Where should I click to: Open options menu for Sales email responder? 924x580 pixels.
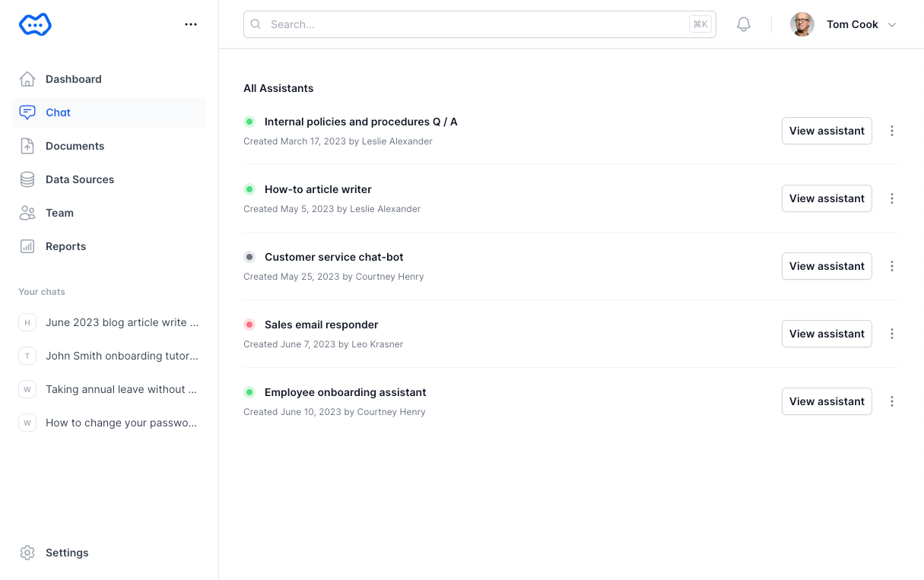[x=892, y=334]
